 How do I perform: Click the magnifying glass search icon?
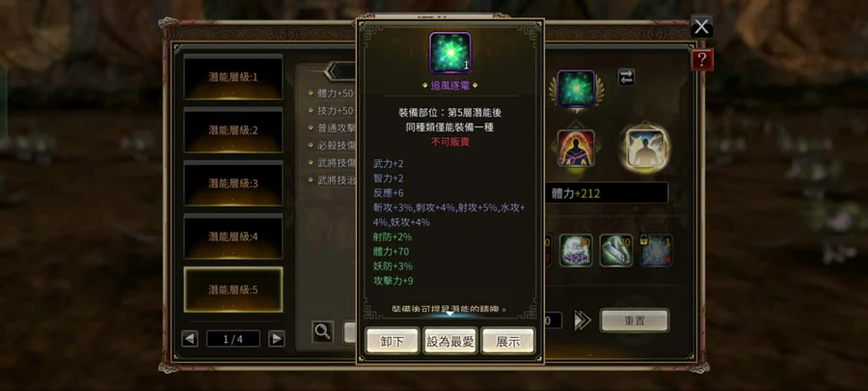(323, 332)
